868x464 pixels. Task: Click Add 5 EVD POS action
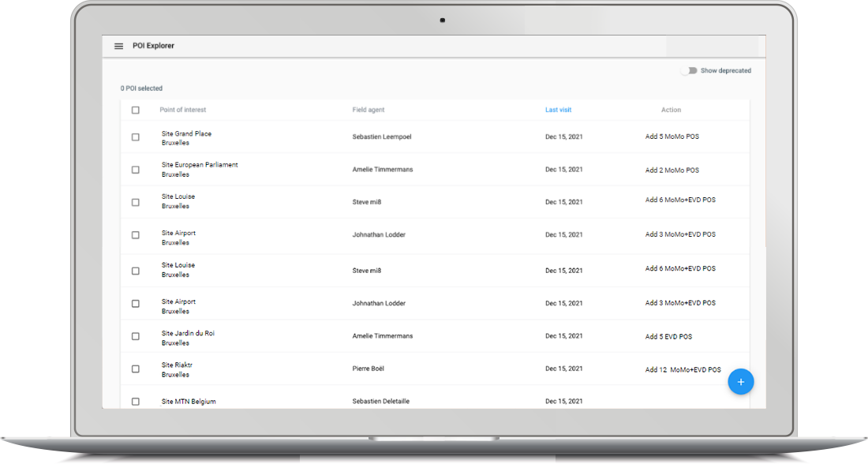[668, 337]
